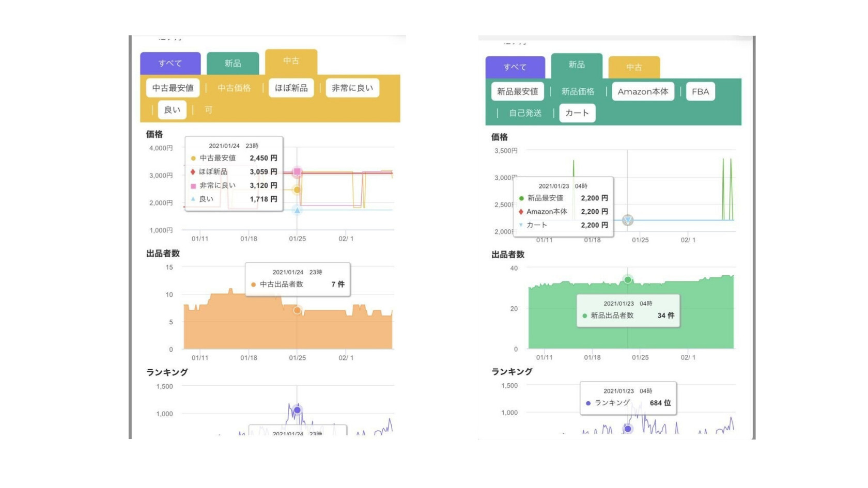This screenshot has width=868, height=488.
Task: Toggle the 中古価格 series filter
Action: (x=234, y=88)
